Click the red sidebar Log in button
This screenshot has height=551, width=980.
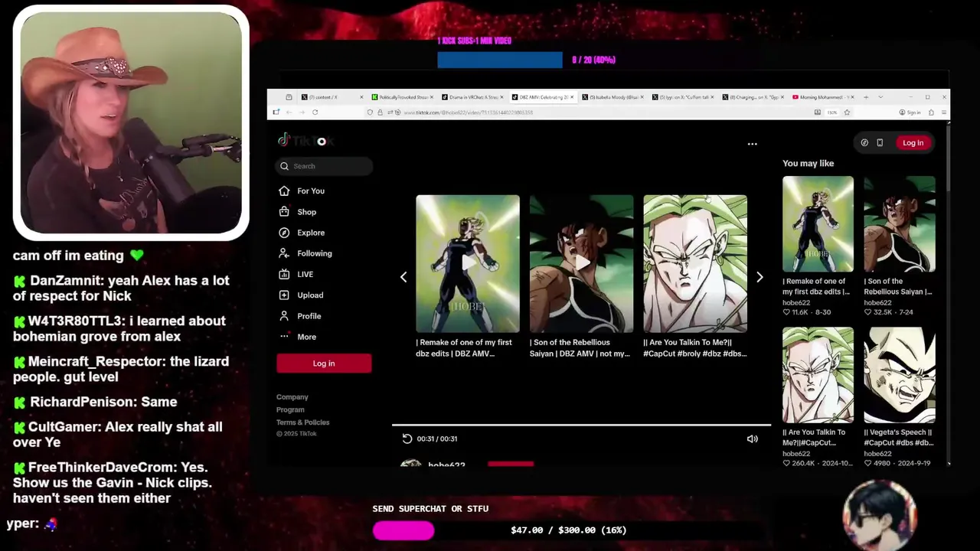324,364
